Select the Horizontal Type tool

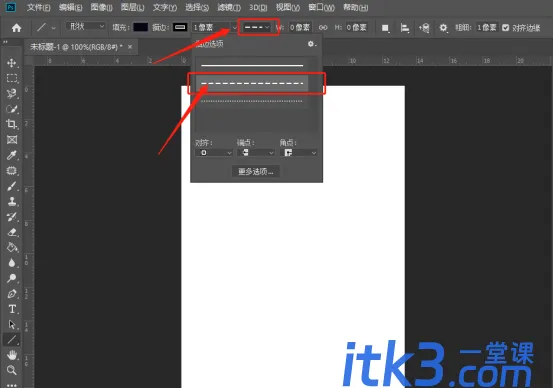tap(12, 309)
